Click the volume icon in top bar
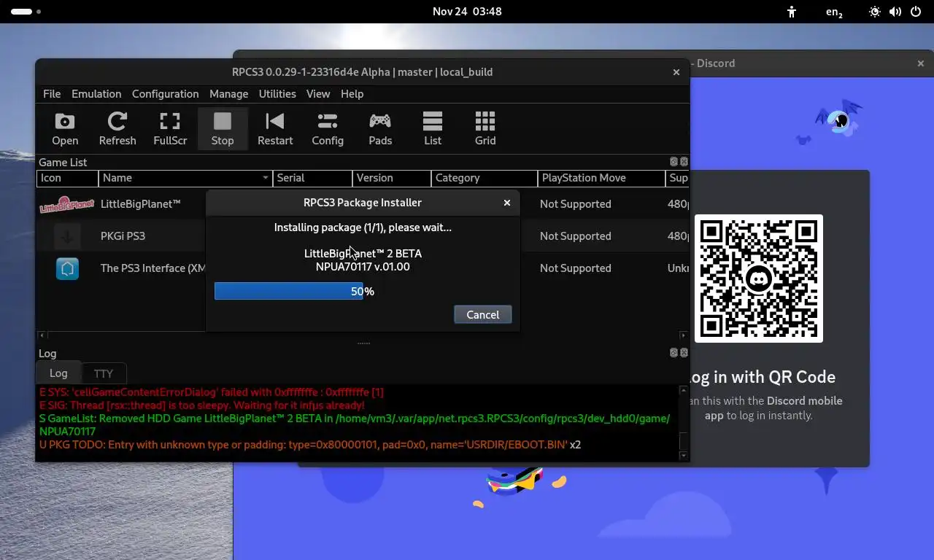The height and width of the screenshot is (560, 934). [x=895, y=12]
